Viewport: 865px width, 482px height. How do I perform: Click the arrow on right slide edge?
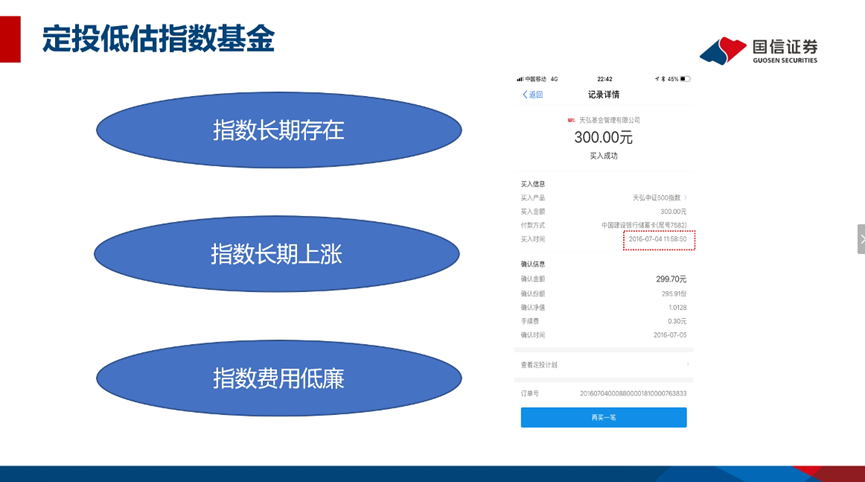click(x=860, y=239)
